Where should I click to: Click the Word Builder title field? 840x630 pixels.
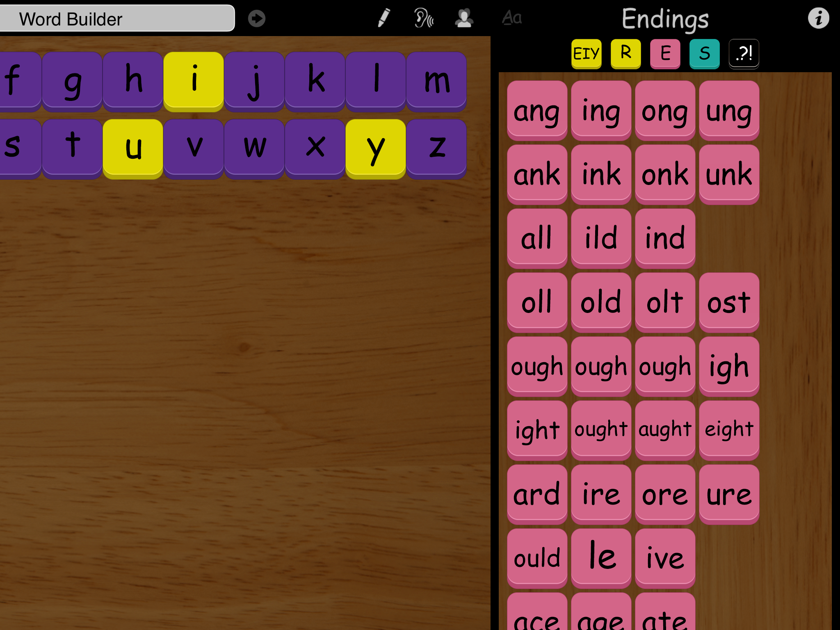click(x=117, y=19)
